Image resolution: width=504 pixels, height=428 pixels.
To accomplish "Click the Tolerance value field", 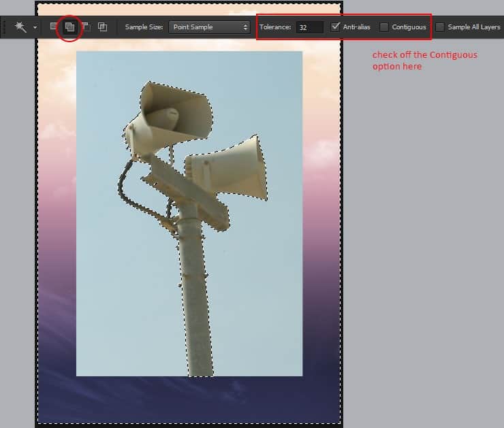I will [x=309, y=27].
